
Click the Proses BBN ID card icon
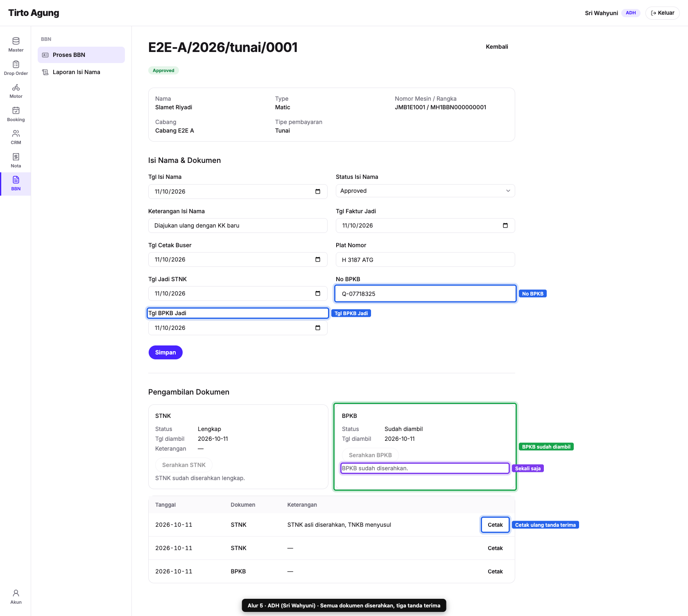pos(45,55)
